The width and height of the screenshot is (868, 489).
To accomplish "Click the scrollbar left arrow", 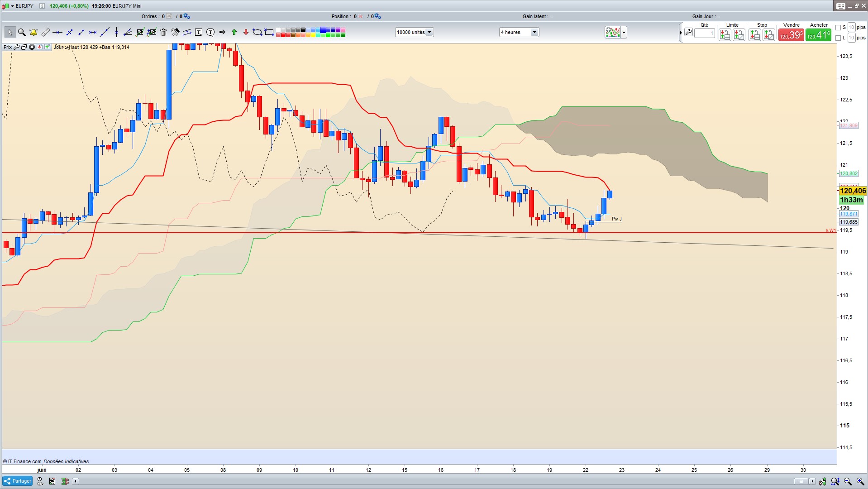I will [76, 481].
